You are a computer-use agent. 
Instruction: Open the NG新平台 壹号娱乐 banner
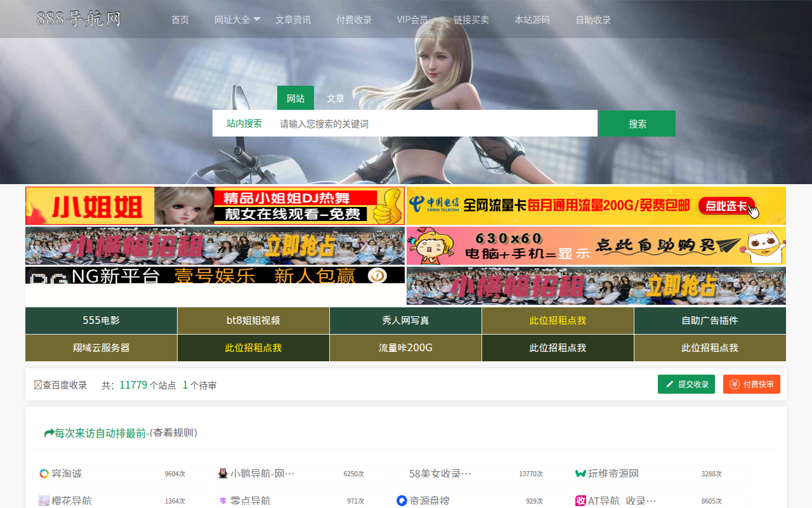point(215,275)
